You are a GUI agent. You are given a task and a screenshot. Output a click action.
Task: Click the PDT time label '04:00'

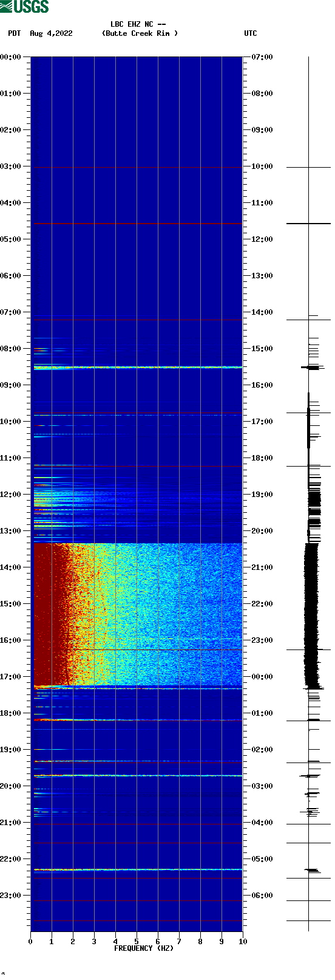(11, 203)
